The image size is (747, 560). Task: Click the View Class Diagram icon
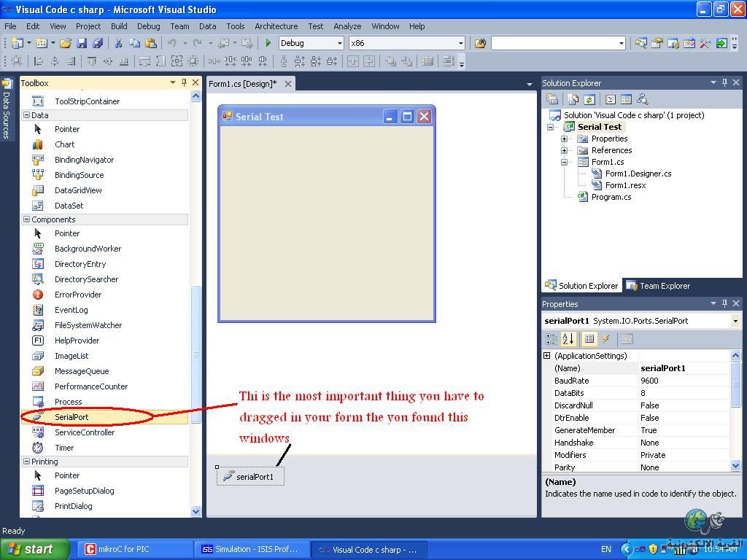click(x=643, y=99)
